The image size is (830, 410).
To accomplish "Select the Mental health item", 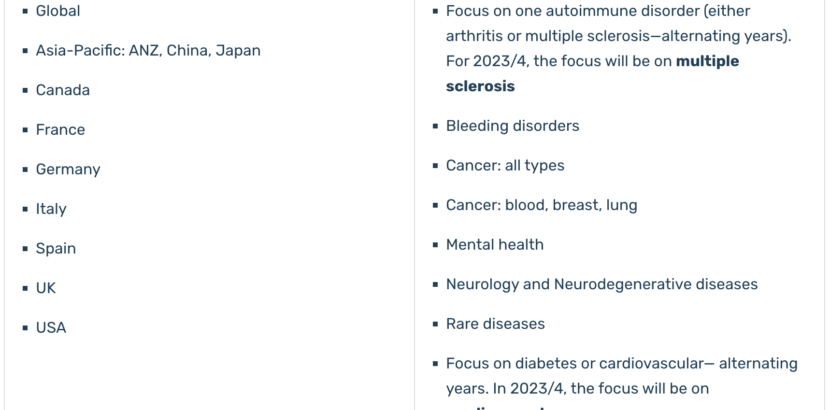I will point(494,245).
